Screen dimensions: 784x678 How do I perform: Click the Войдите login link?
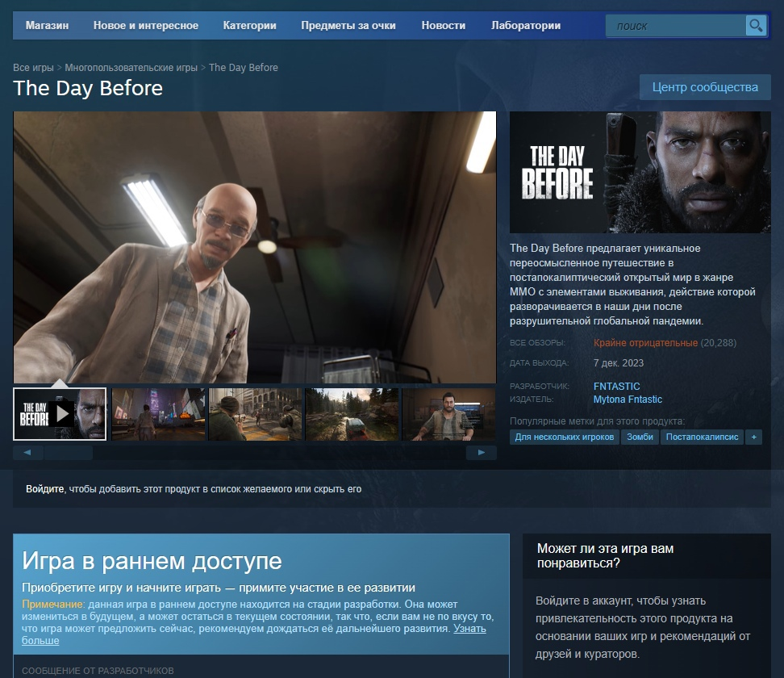[45, 489]
